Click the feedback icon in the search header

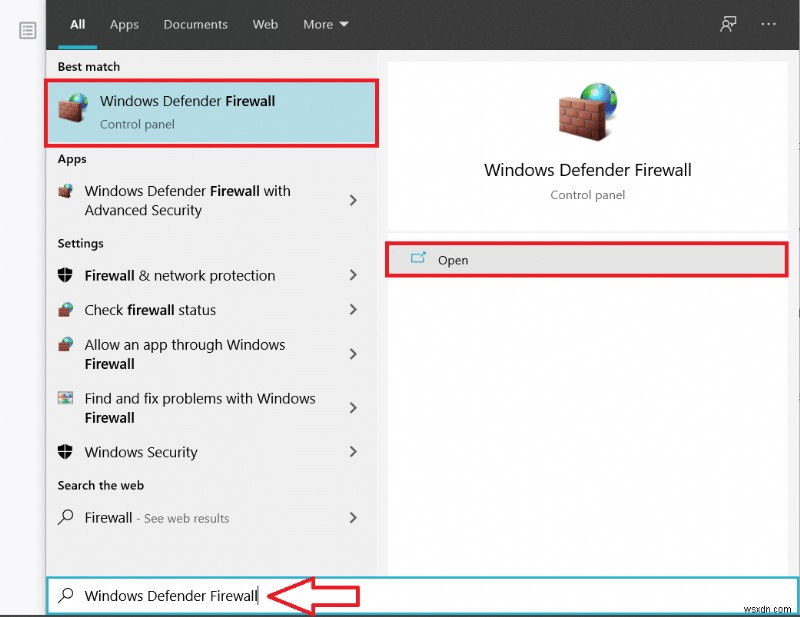tap(728, 24)
